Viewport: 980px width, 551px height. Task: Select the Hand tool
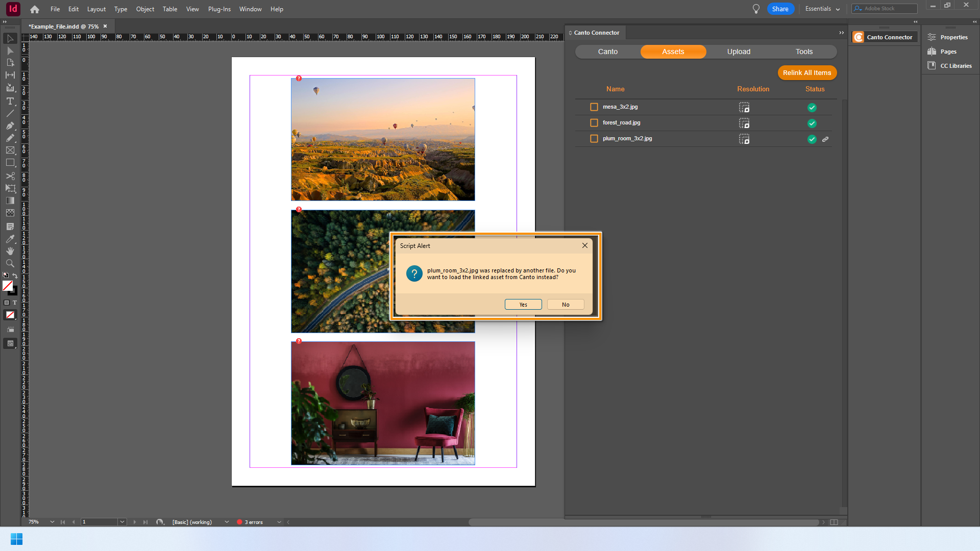coord(10,251)
